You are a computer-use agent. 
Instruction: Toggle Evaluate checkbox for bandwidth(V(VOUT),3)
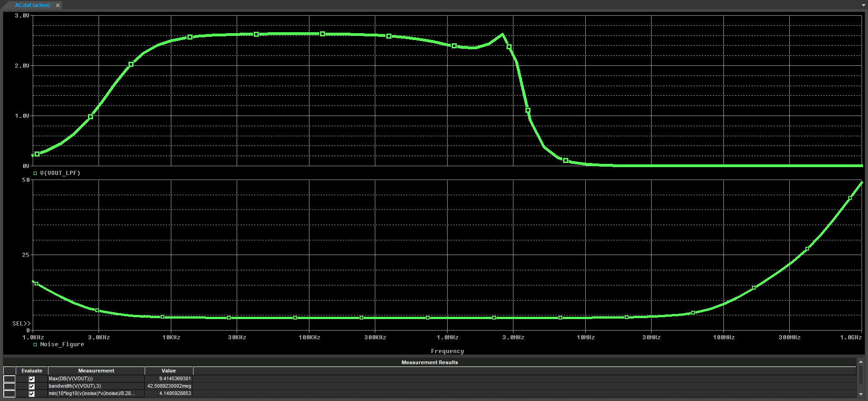coord(32,386)
